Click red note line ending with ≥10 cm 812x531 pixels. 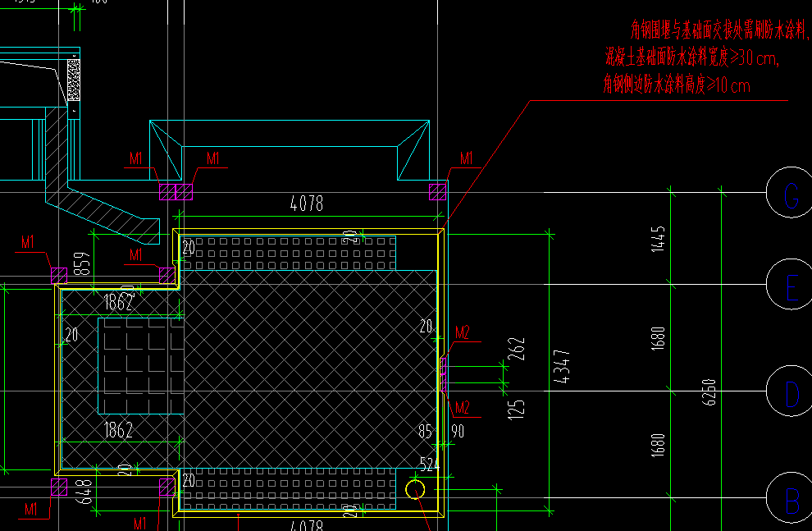tap(677, 85)
